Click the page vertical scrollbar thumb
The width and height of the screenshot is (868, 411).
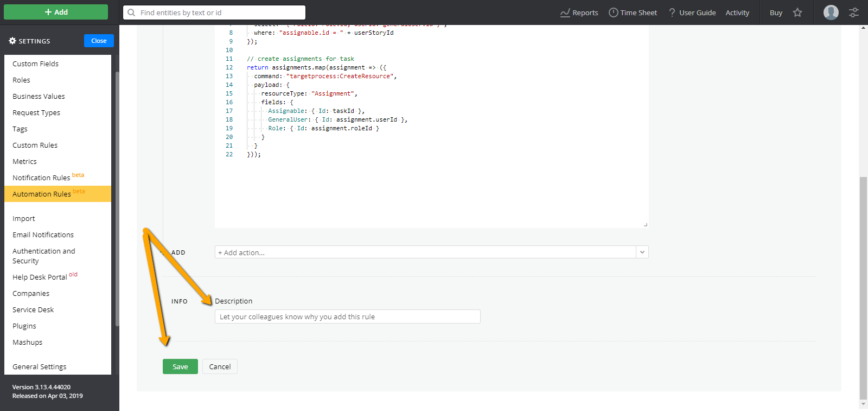tap(863, 288)
